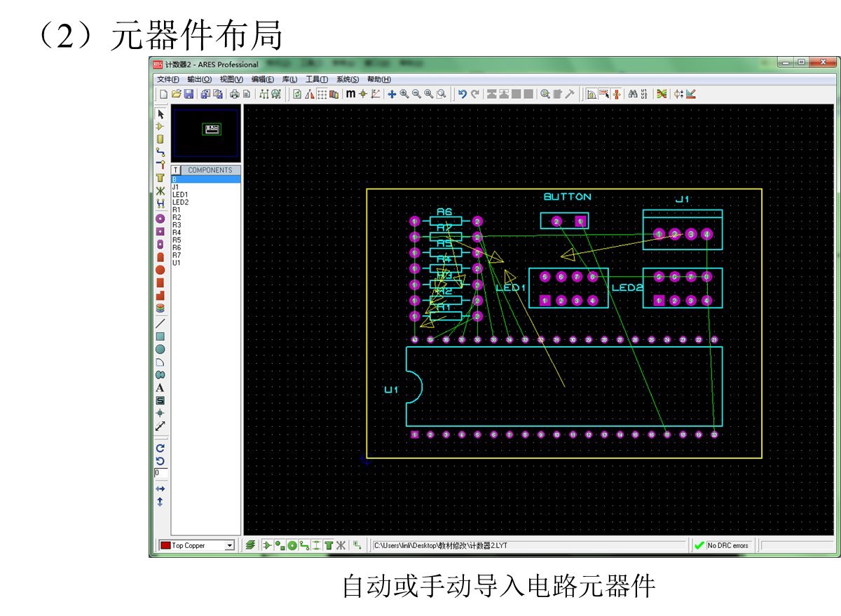This screenshot has height=616, width=841.
Task: Open the 文件(F) menu
Action: 168,79
